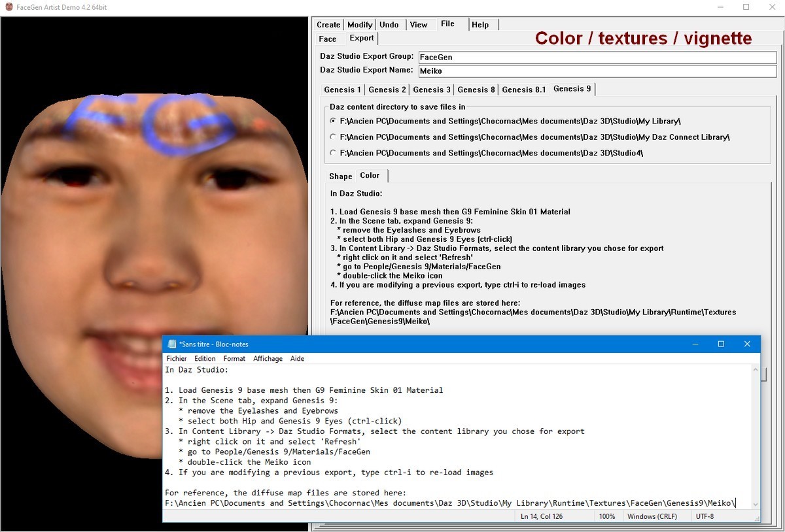Click the Bloc-notes document icon in title bar
The image size is (785, 532).
click(172, 344)
